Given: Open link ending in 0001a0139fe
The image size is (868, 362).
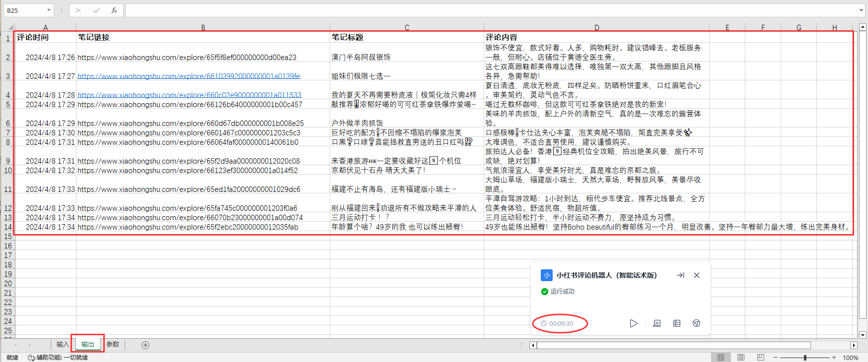Looking at the screenshot, I should [189, 76].
